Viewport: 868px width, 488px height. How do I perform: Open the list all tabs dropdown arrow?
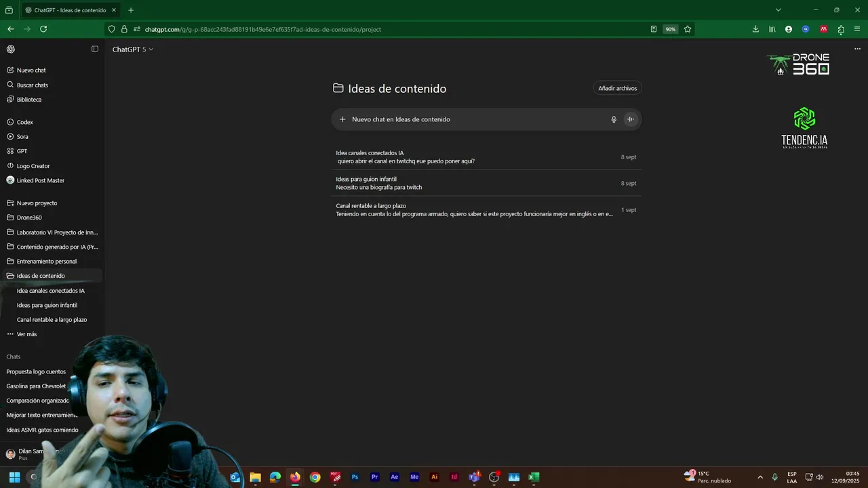778,10
